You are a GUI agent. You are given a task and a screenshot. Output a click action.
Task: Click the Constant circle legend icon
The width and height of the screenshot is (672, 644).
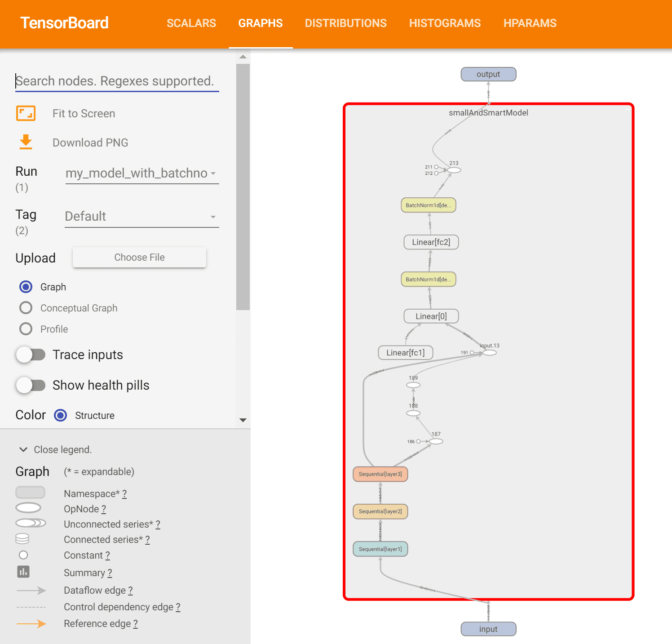click(x=23, y=555)
